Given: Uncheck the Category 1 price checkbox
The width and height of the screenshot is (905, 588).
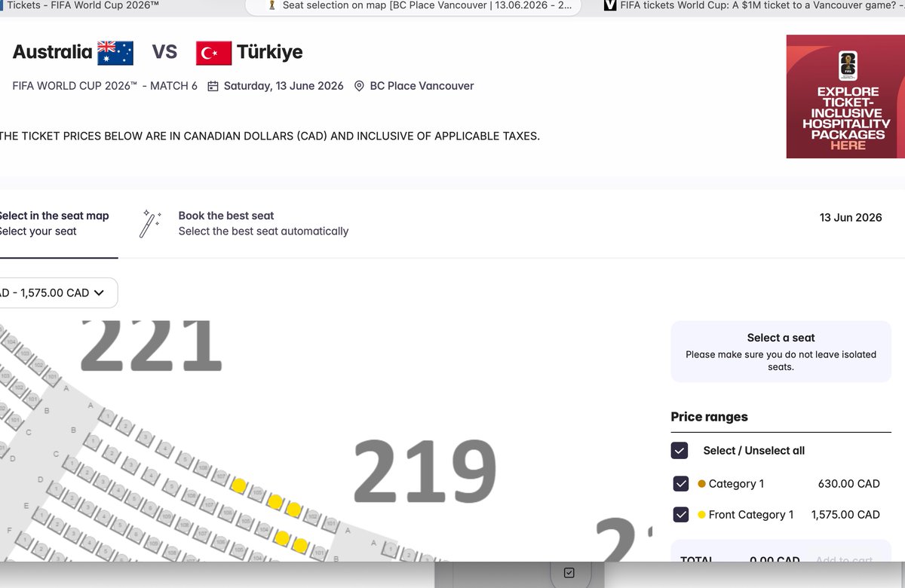Looking at the screenshot, I should coord(681,484).
